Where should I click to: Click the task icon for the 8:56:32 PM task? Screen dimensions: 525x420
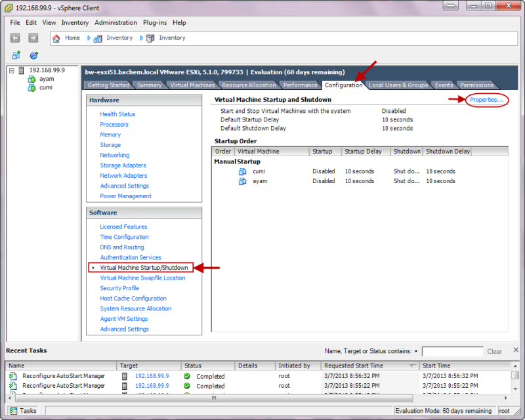click(x=13, y=376)
